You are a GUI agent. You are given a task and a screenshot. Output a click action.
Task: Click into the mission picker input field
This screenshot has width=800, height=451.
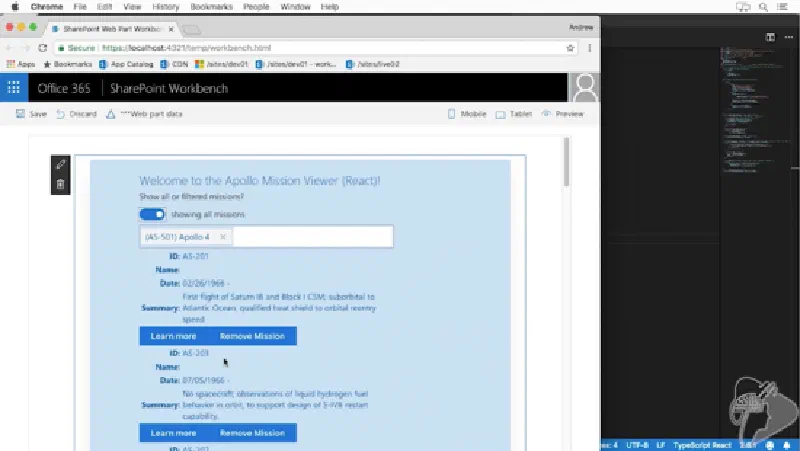click(312, 237)
